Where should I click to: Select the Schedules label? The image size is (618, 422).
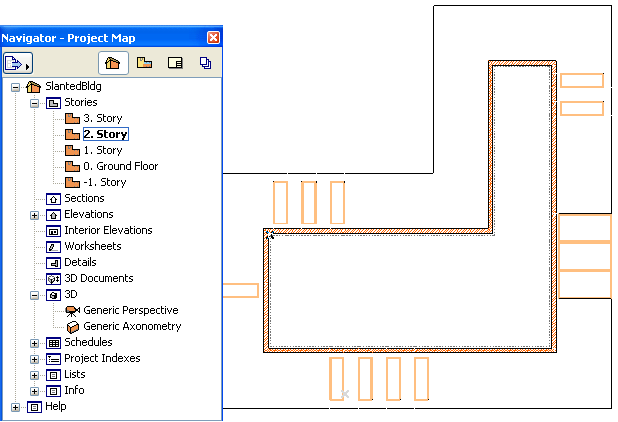pyautogui.click(x=88, y=342)
